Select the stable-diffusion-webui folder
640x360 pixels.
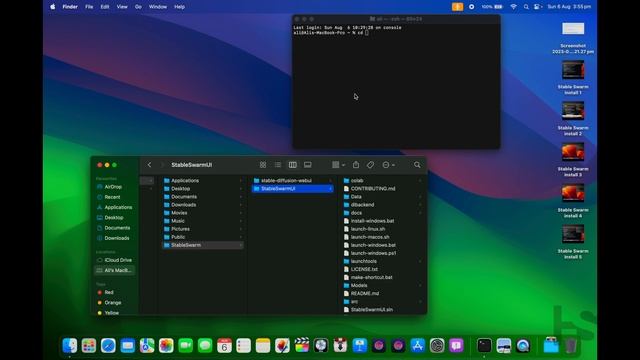click(x=293, y=180)
